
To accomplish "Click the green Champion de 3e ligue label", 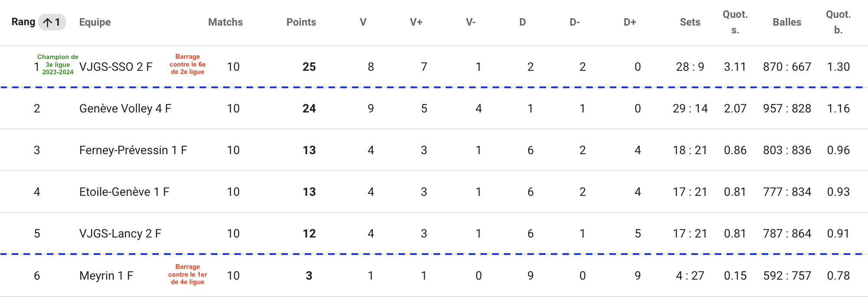I will click(x=58, y=64).
